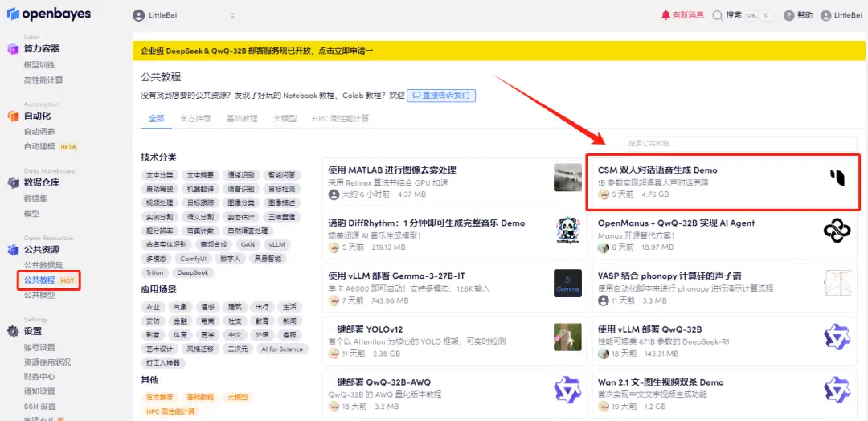Toggle the ComfyUI filter tag
Viewport: 868px width, 421px height.
(x=194, y=259)
